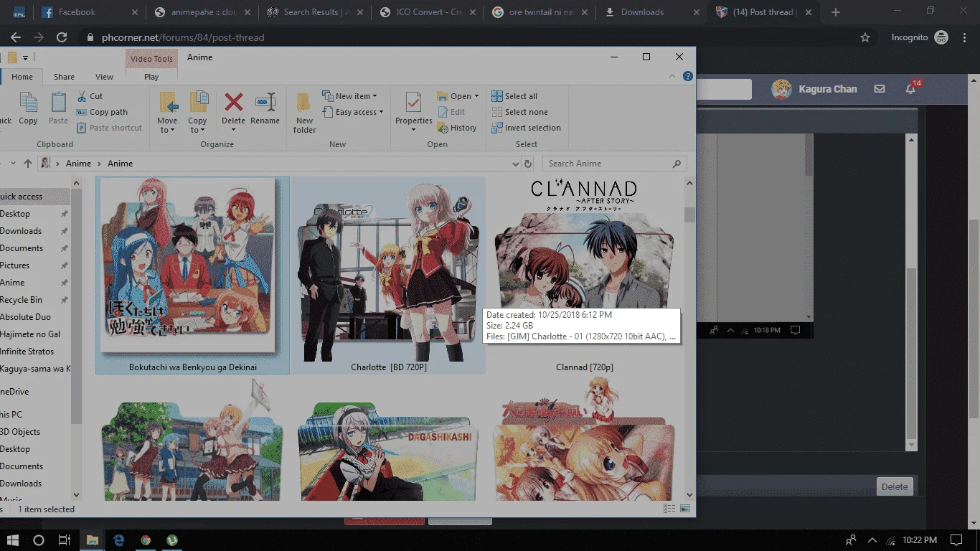This screenshot has width=980, height=551.
Task: Open Microsoft Edge from the taskbar
Action: [x=119, y=540]
